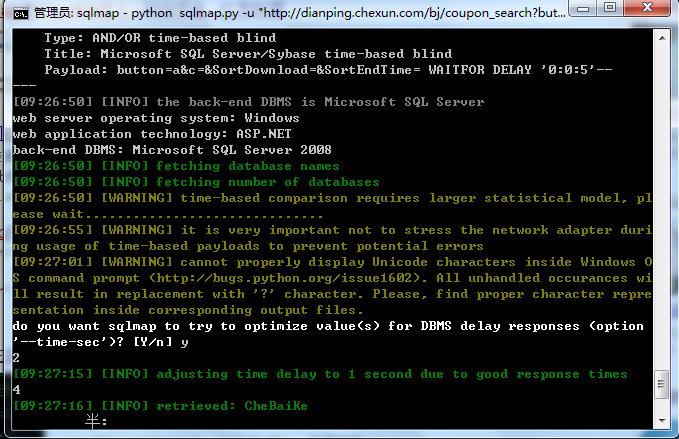Click the 'do you want sqlmap to try' prompt

pyautogui.click(x=328, y=326)
